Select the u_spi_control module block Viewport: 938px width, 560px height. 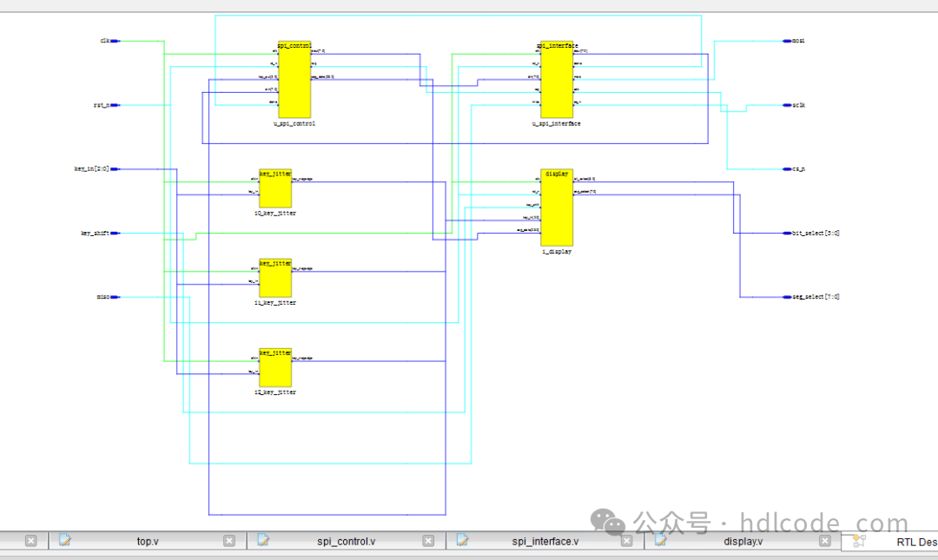click(294, 80)
